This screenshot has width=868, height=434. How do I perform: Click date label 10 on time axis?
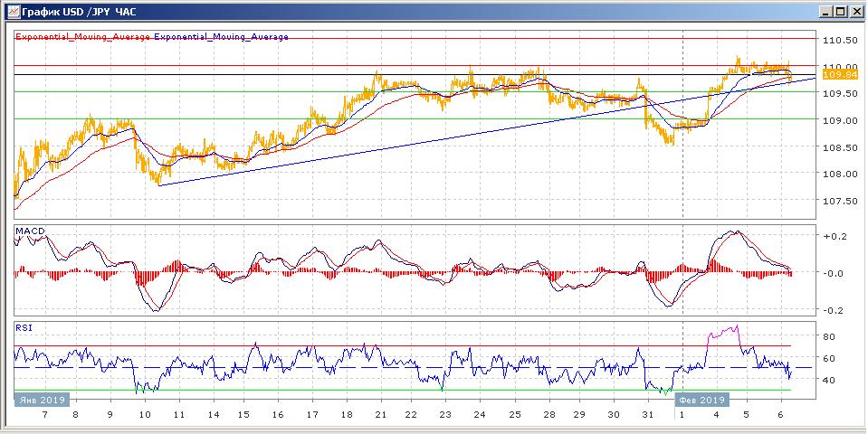[x=146, y=415]
